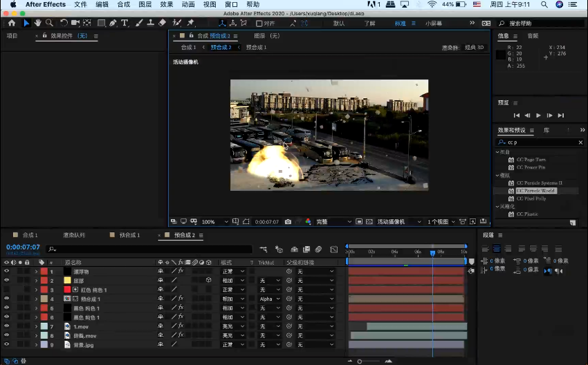Click the yellow label color of layer 底部
Viewport: 588px width, 365px height.
pos(67,281)
